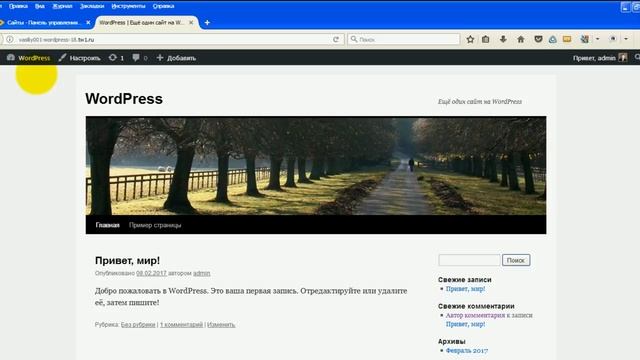Viewport: 640px width, 360px height.
Task: Save the page with the Pocket icon
Action: coord(538,39)
